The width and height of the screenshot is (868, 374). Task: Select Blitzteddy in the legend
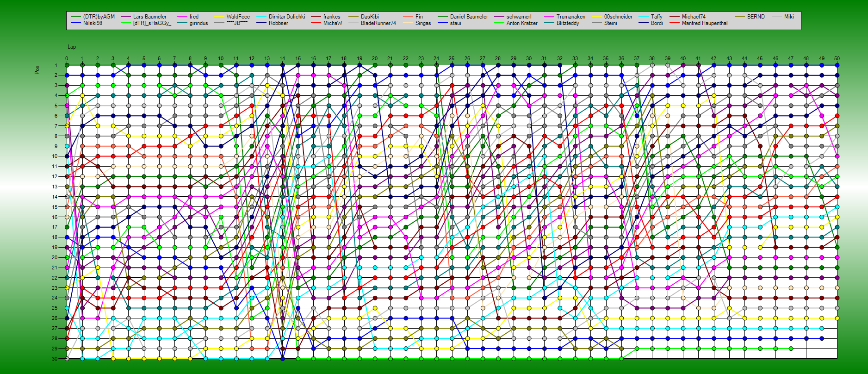pyautogui.click(x=568, y=23)
